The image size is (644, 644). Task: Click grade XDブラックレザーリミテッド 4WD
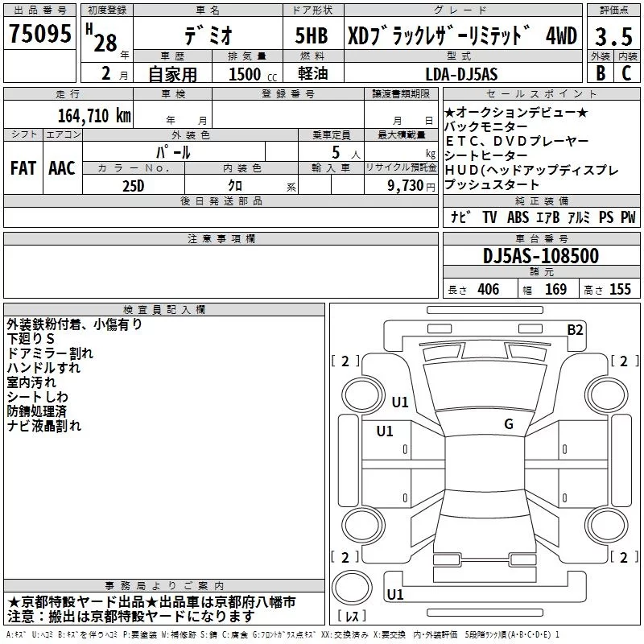click(x=462, y=35)
